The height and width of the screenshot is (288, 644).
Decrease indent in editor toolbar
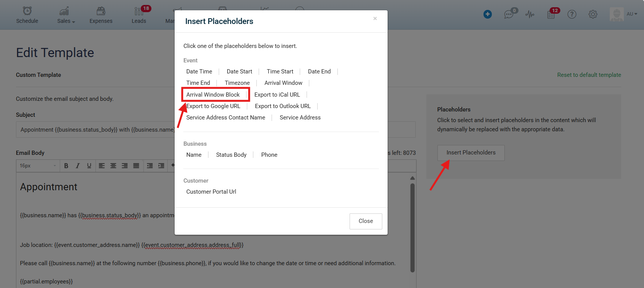pos(150,165)
